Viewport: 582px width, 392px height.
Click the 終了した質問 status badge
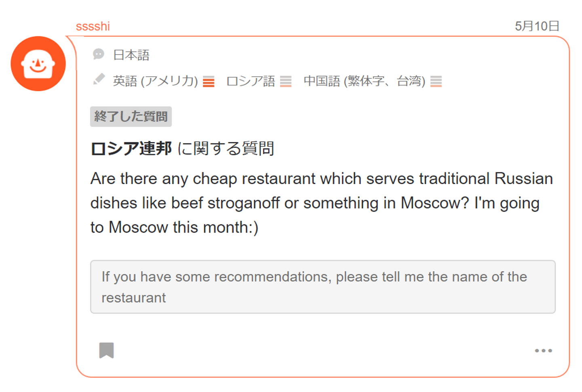click(x=131, y=117)
